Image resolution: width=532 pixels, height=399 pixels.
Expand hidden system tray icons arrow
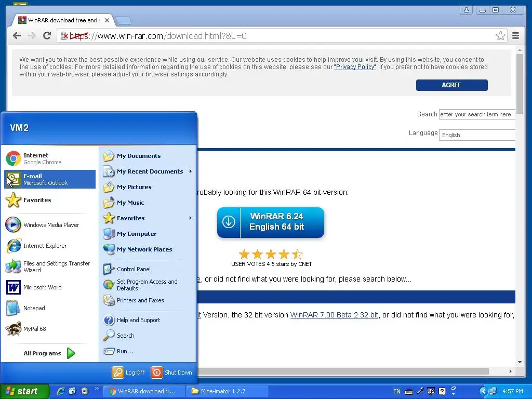[483, 391]
